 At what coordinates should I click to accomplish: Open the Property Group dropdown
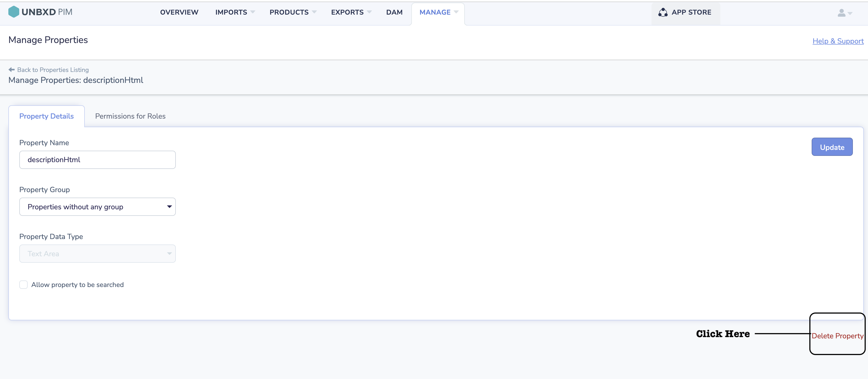click(x=97, y=207)
